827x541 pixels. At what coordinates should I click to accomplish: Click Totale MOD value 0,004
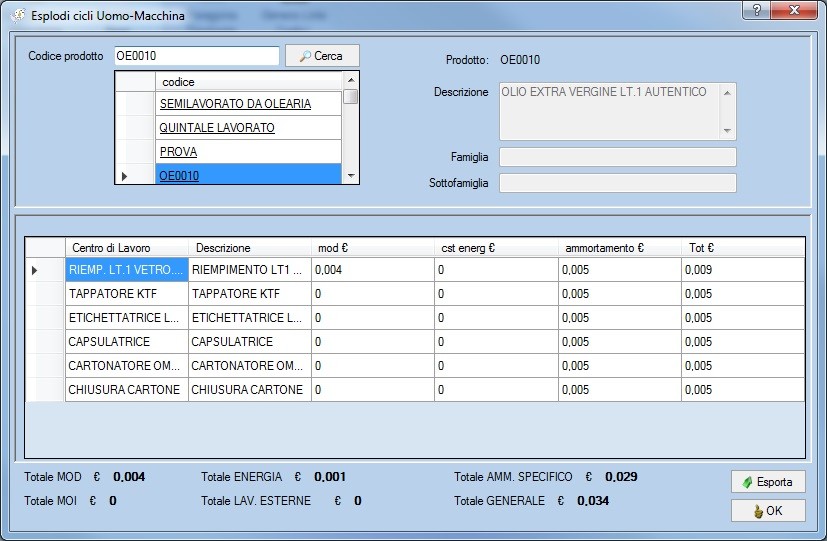pyautogui.click(x=129, y=477)
